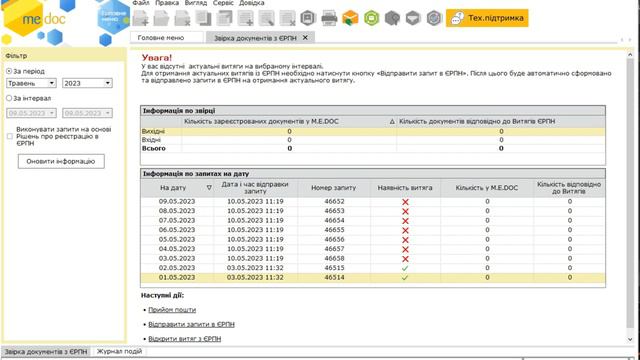Close the Звірка документів з ЄРПН tab
Viewport: 640px width, 360px height.
[x=305, y=38]
